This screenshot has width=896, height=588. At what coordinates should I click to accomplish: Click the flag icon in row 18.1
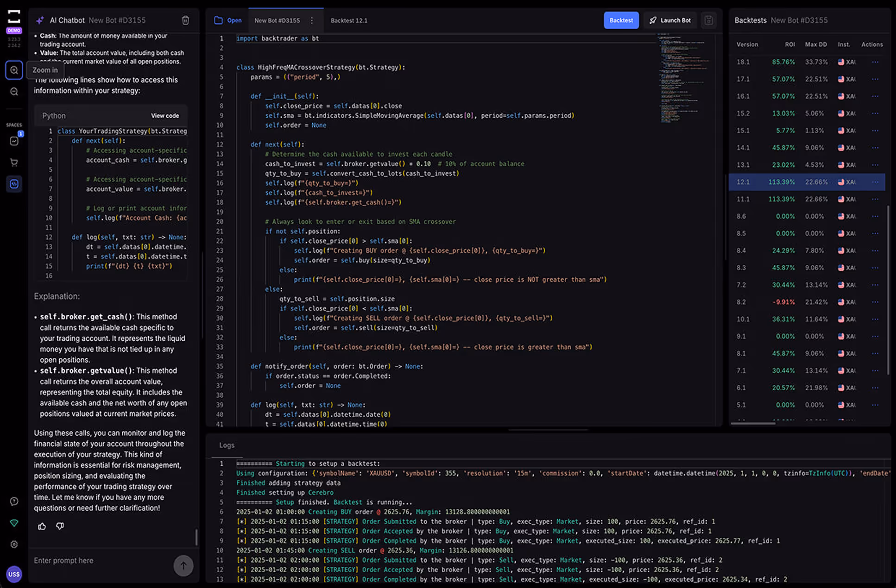pos(841,62)
